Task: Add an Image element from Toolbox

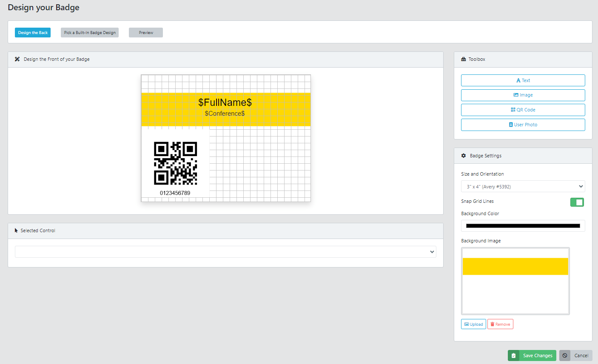Action: point(523,95)
